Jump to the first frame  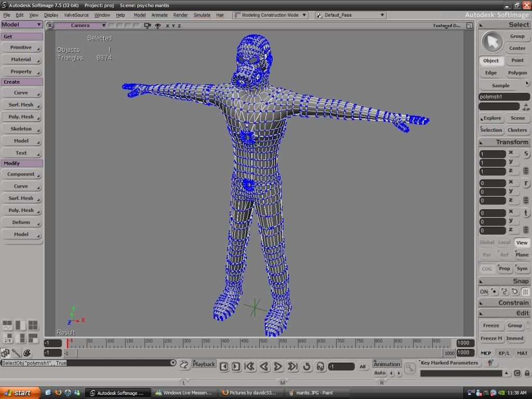pyautogui.click(x=249, y=367)
